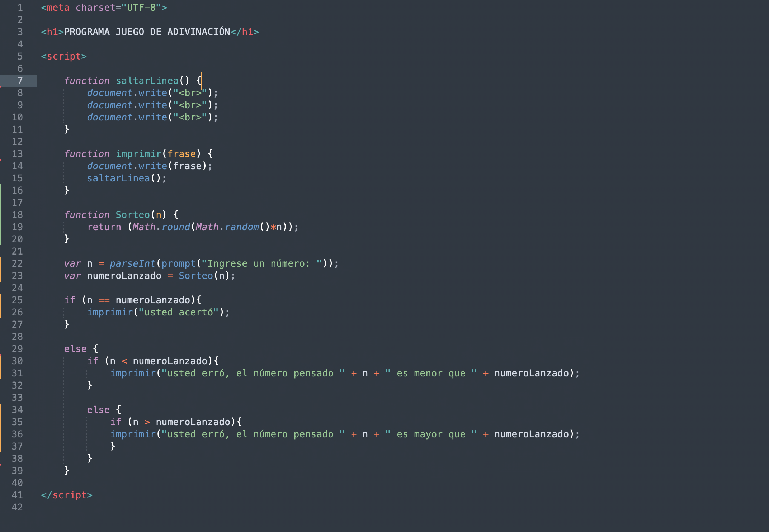Click the > operator on line 35
Screen dimensions: 769x532
click(147, 422)
